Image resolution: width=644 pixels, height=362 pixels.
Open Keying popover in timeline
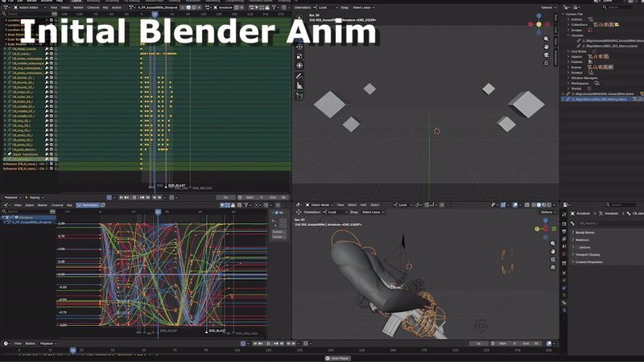[x=35, y=197]
